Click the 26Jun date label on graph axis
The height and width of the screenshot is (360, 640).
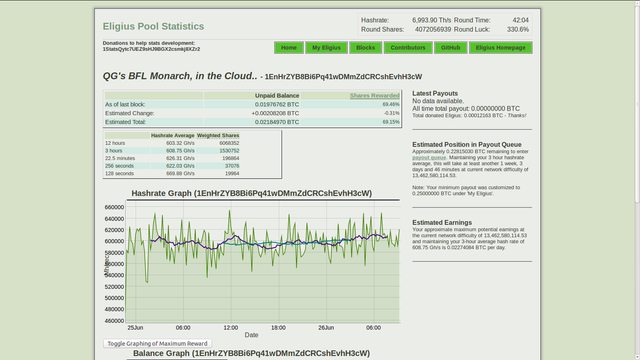click(326, 328)
